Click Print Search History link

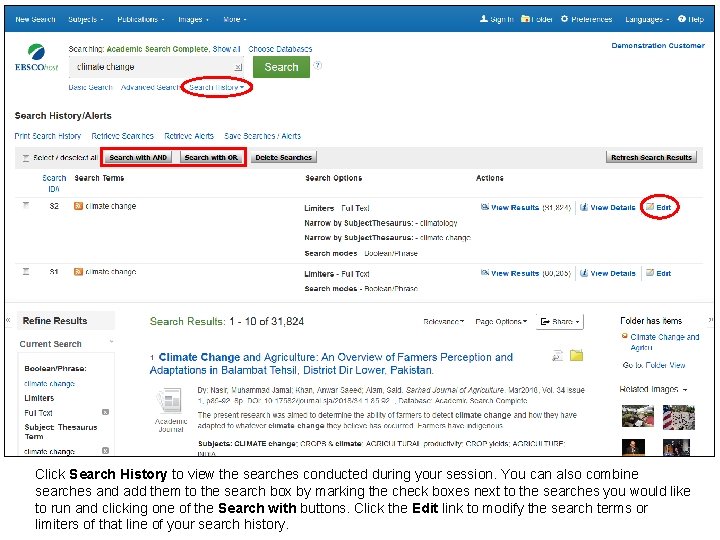tap(48, 136)
